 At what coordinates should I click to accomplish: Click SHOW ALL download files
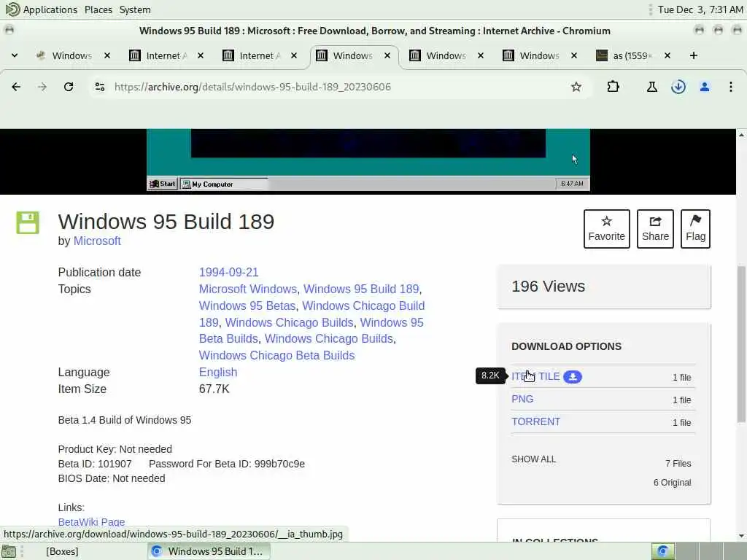click(x=533, y=459)
